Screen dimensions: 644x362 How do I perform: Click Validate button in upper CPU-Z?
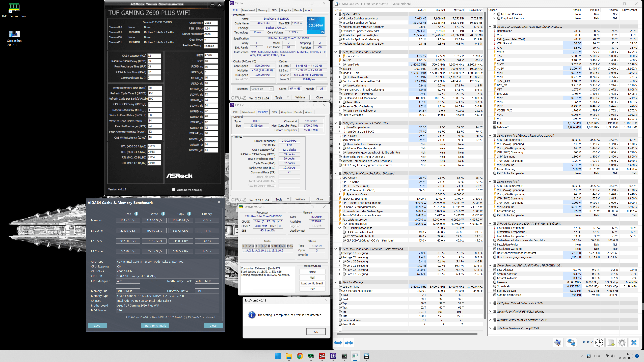[x=300, y=97]
